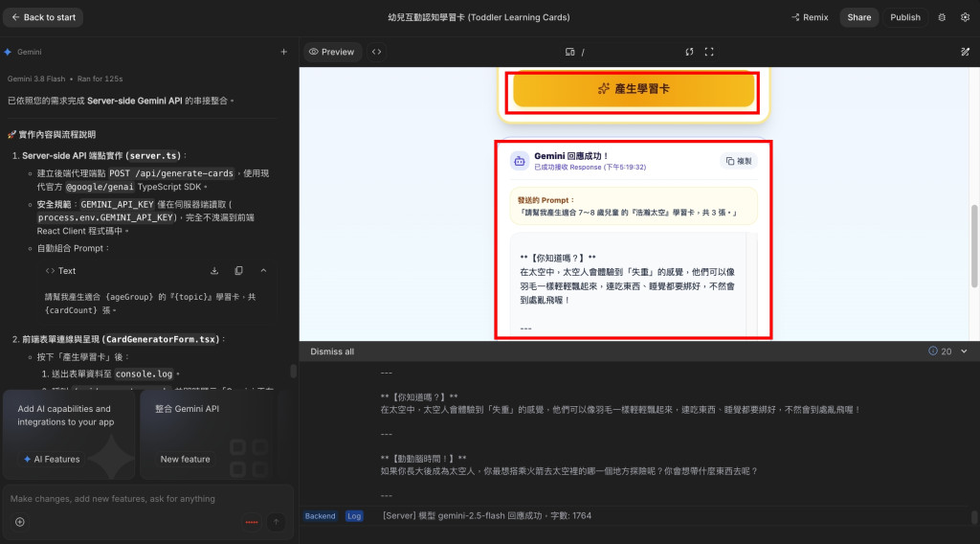The height and width of the screenshot is (544, 980).
Task: Select the 整合 Gemini API suggestion card
Action: click(x=208, y=435)
